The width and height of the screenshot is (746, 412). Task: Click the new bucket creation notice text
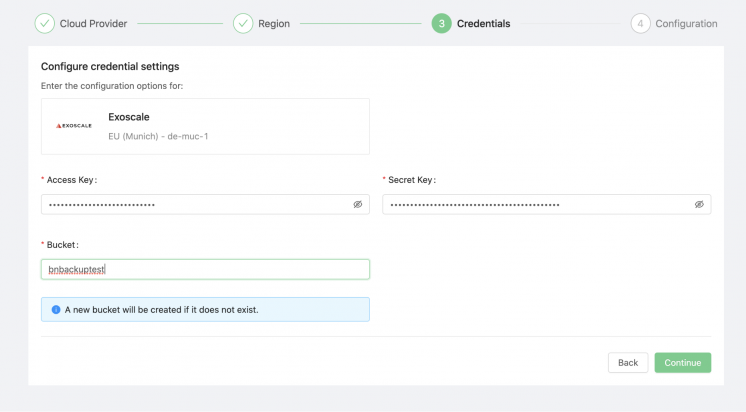tap(162, 310)
